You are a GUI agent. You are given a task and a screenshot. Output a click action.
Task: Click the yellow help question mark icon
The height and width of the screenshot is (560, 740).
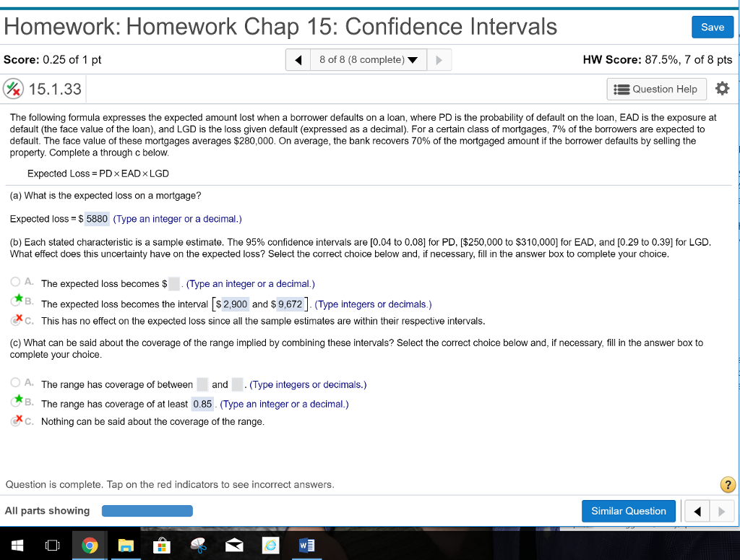click(x=728, y=485)
